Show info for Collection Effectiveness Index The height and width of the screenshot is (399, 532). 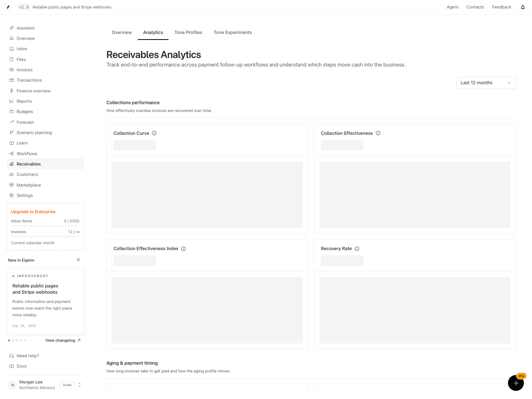[183, 249]
